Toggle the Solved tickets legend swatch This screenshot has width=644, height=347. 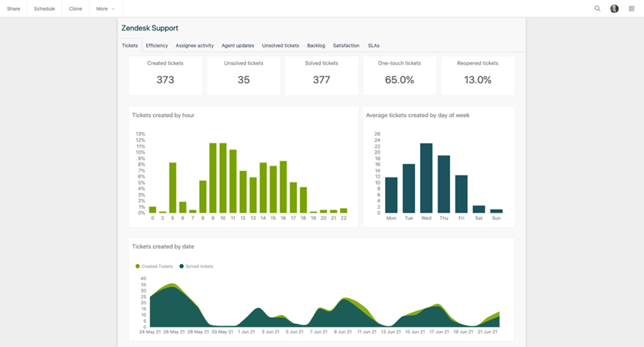click(181, 267)
